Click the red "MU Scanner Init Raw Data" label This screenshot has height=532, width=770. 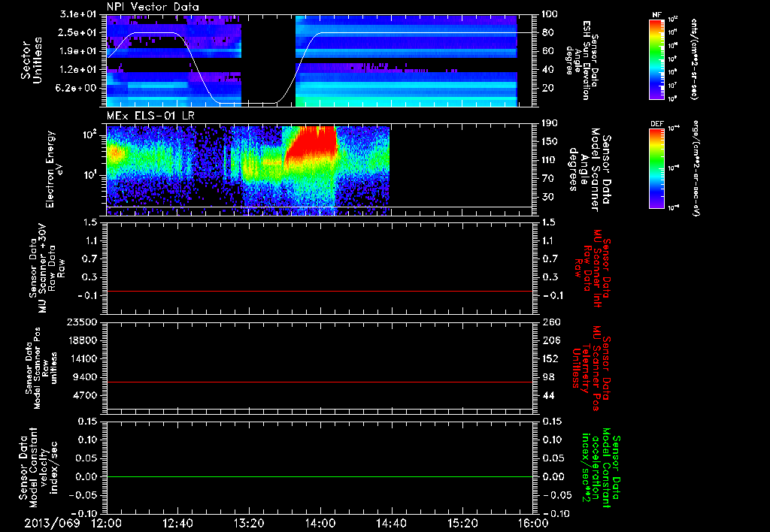point(593,268)
